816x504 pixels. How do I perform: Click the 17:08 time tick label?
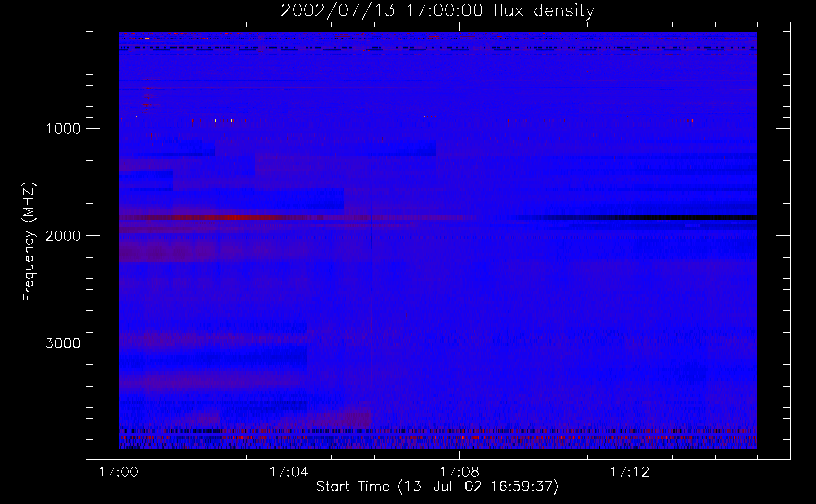coord(459,472)
